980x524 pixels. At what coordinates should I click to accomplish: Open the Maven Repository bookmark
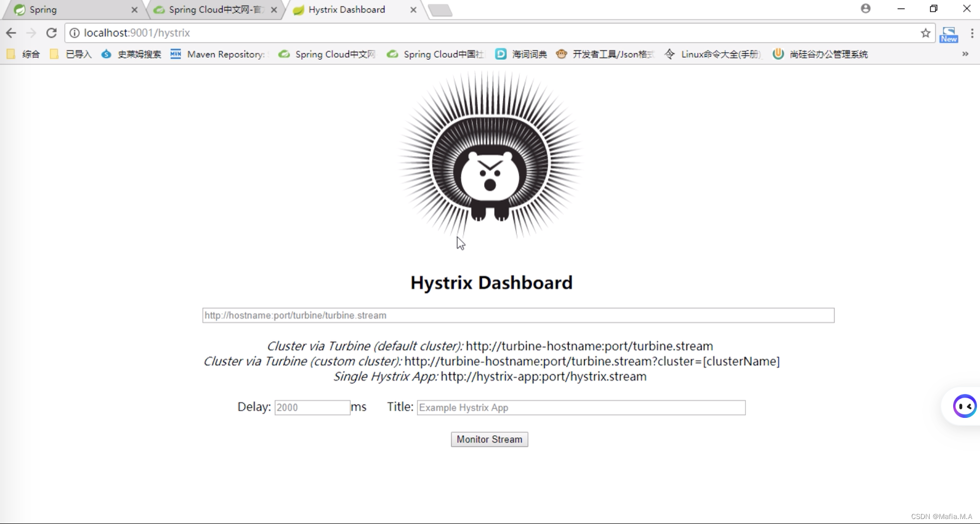pos(219,54)
